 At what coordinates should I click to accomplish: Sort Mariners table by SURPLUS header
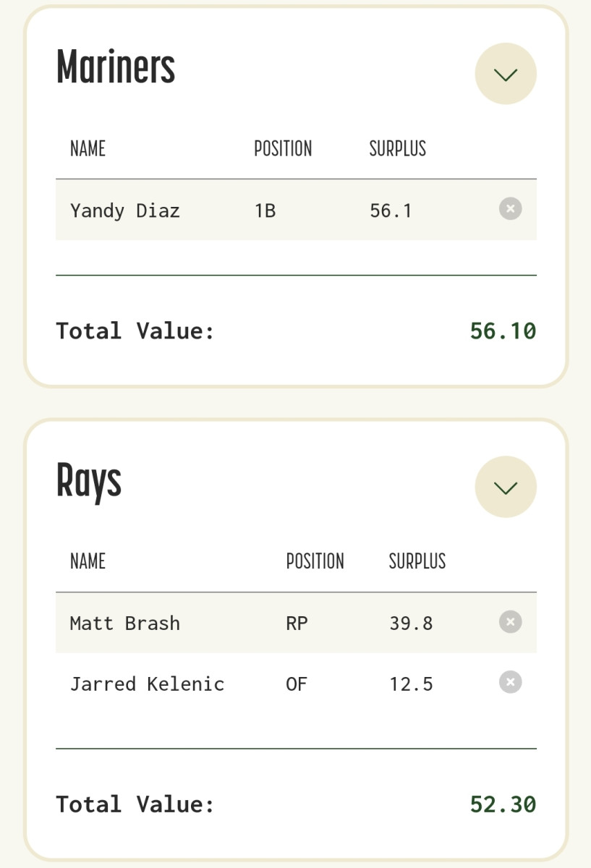[x=398, y=148]
